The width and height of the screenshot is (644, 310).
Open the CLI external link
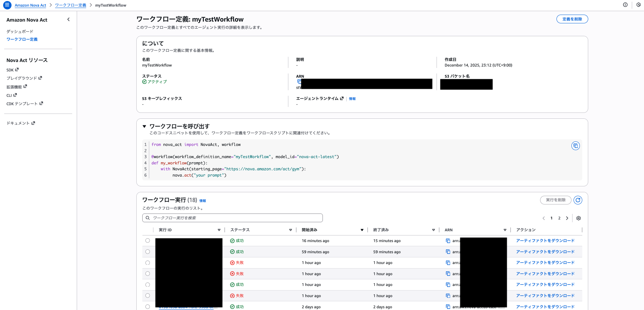point(12,95)
